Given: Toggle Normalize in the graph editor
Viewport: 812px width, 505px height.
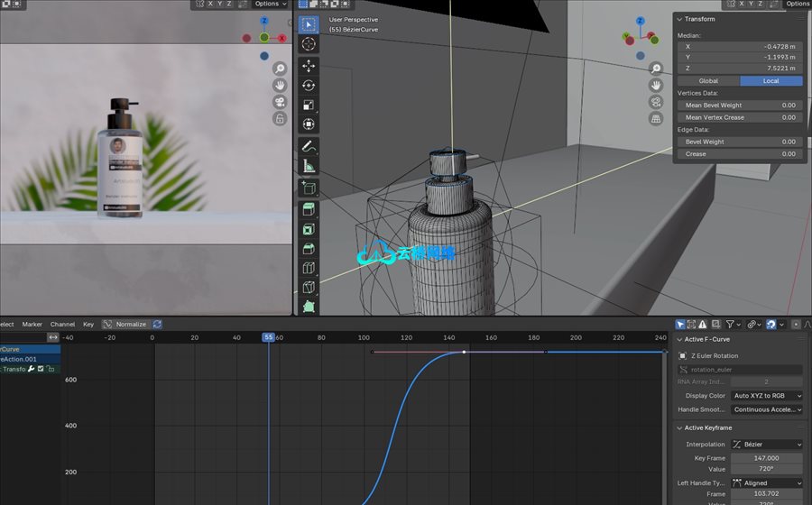Looking at the screenshot, I should (125, 325).
